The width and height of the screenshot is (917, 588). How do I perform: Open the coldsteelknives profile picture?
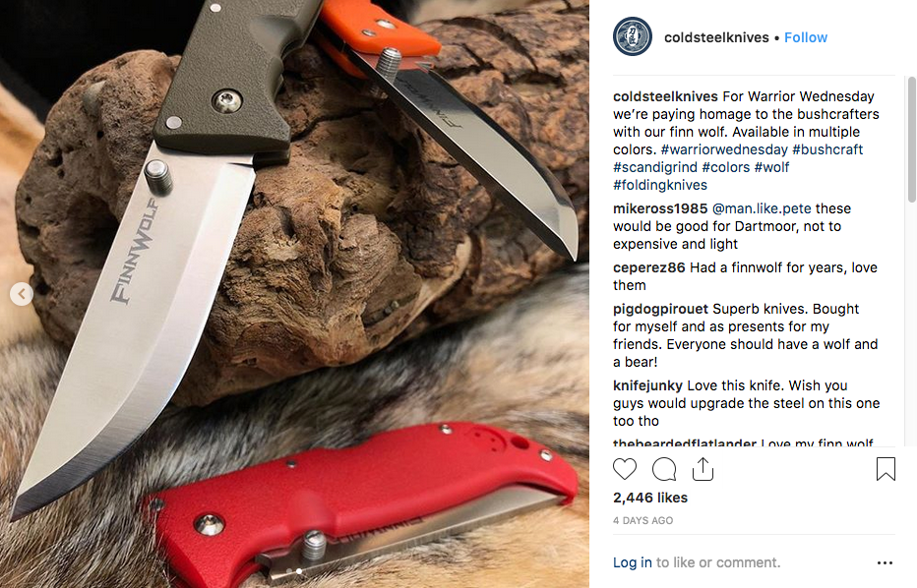(x=633, y=36)
